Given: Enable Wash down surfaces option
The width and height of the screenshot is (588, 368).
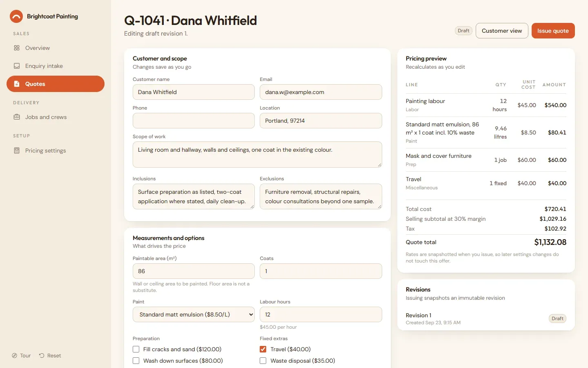Looking at the screenshot, I should [x=136, y=361].
